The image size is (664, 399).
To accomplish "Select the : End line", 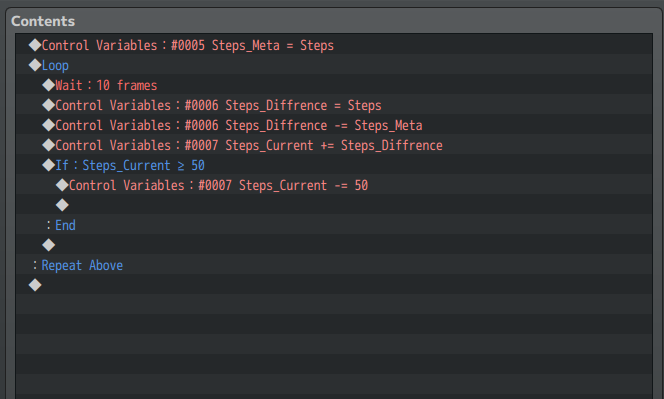I will [334, 225].
